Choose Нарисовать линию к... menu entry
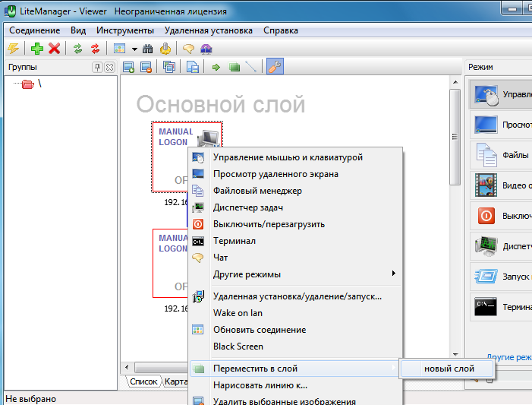532x405 pixels. (x=295, y=385)
